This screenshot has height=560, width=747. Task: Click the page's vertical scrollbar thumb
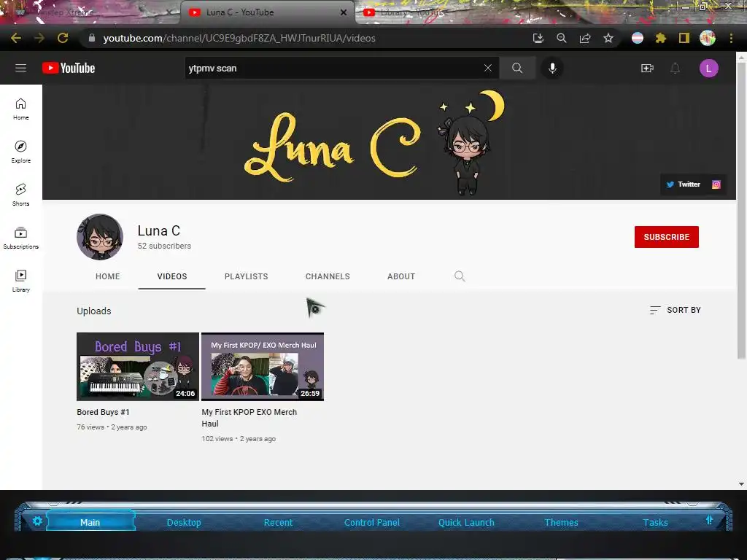(x=741, y=209)
